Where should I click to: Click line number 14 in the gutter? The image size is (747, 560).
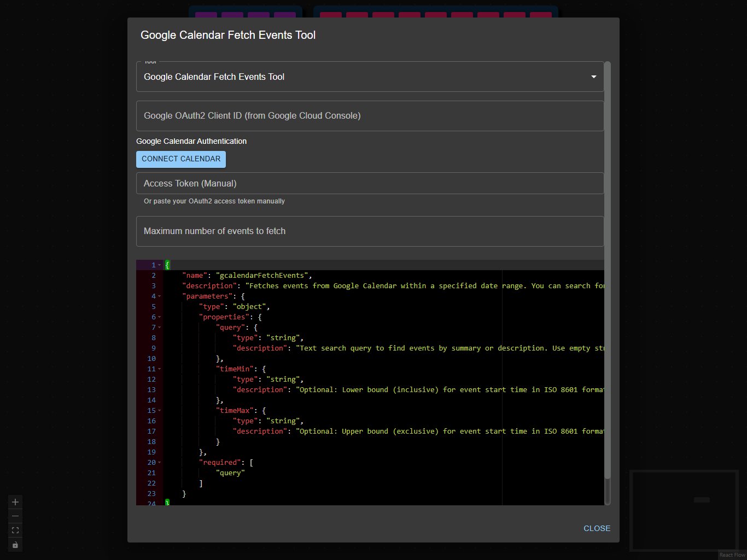[151, 400]
